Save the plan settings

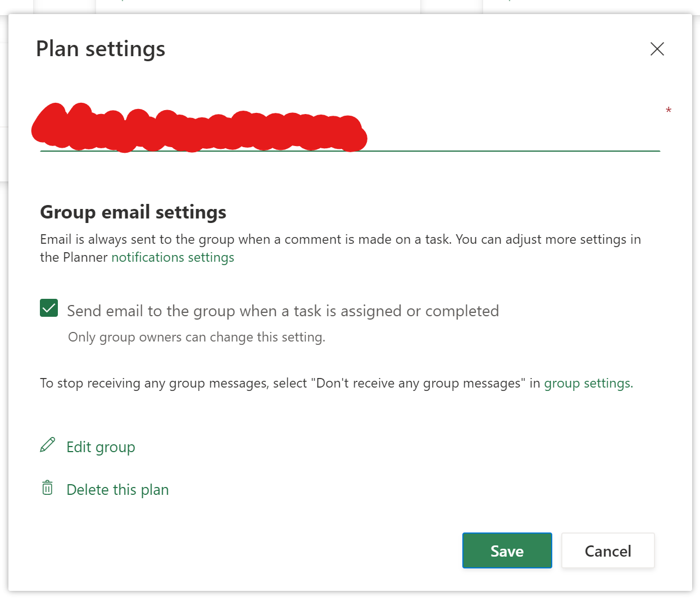[x=507, y=550]
